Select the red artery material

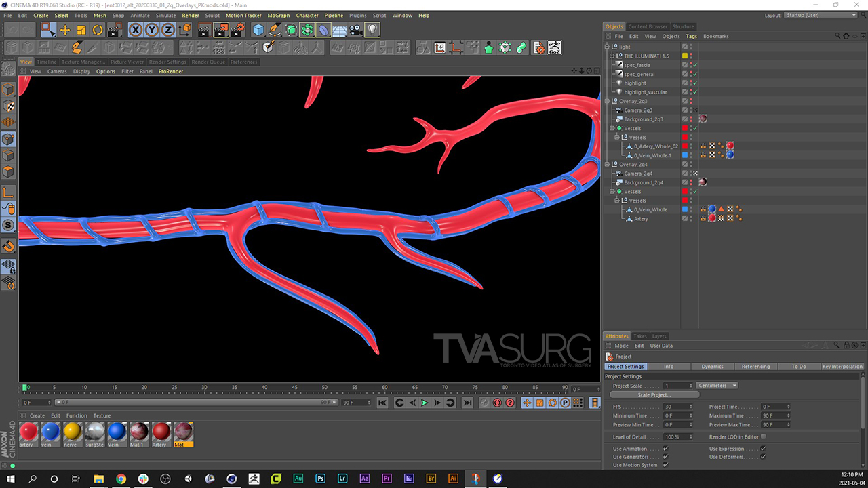[x=28, y=434]
